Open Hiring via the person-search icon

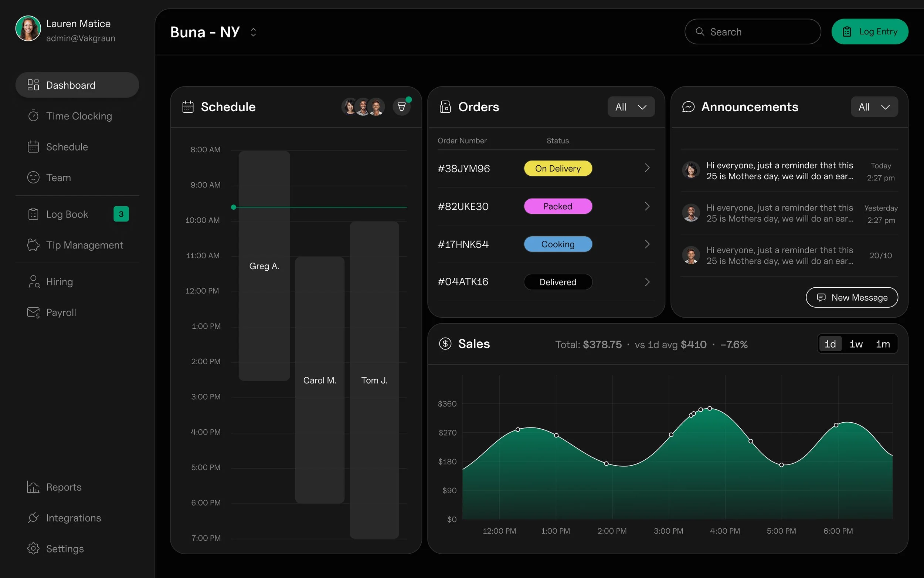(33, 282)
